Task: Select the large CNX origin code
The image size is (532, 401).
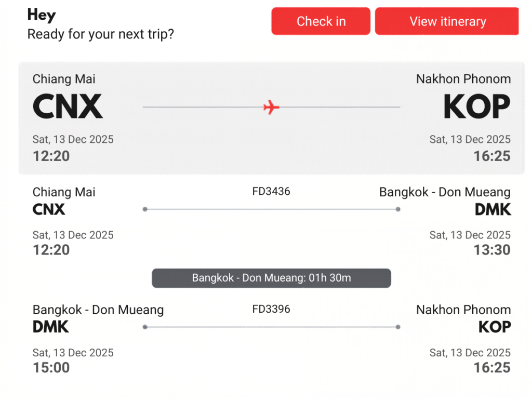Action: tap(68, 107)
